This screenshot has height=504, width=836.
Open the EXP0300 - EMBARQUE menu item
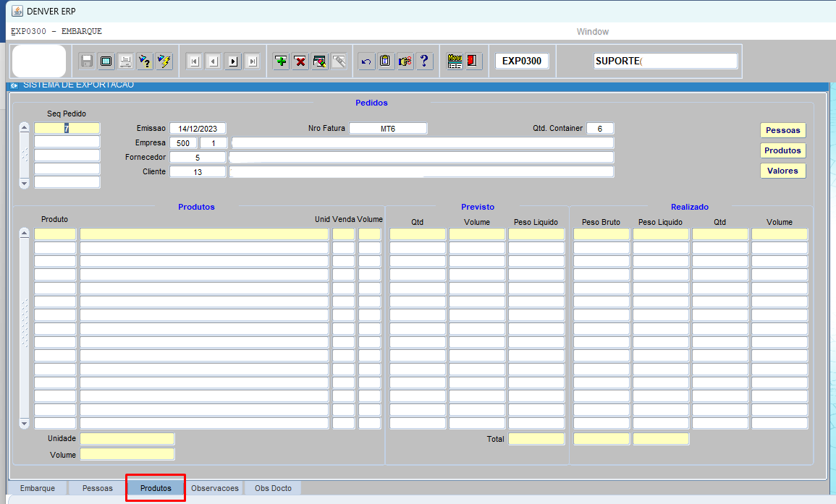point(56,31)
